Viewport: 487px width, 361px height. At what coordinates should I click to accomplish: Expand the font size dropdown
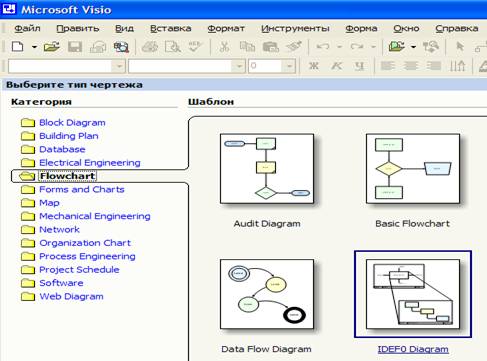coord(289,66)
